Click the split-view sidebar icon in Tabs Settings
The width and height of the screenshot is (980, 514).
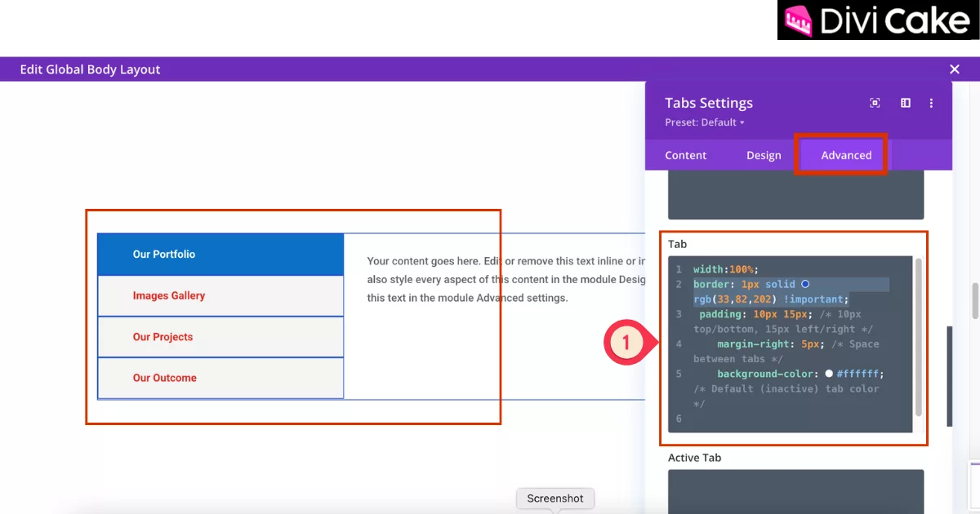pyautogui.click(x=906, y=103)
